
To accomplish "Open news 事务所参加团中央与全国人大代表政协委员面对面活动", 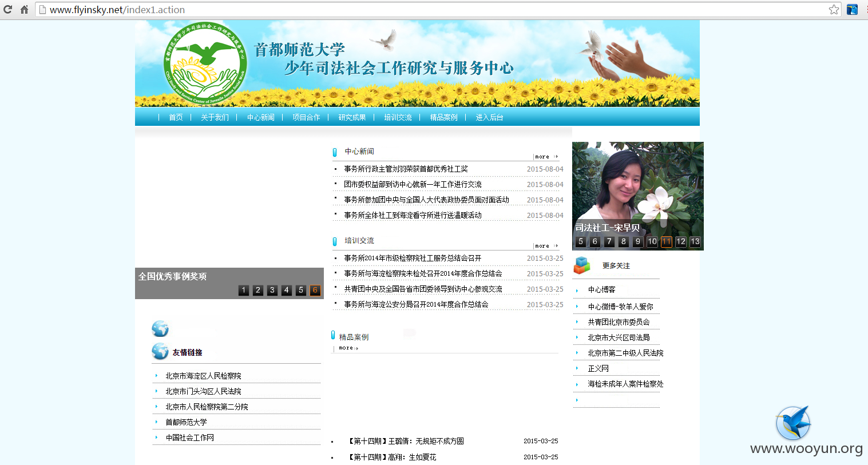I will [x=426, y=200].
